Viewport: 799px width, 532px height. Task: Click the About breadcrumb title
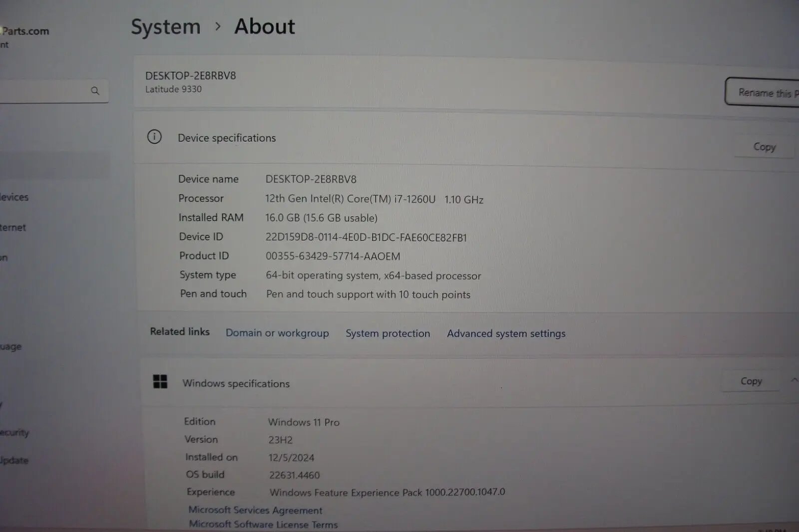(x=265, y=26)
